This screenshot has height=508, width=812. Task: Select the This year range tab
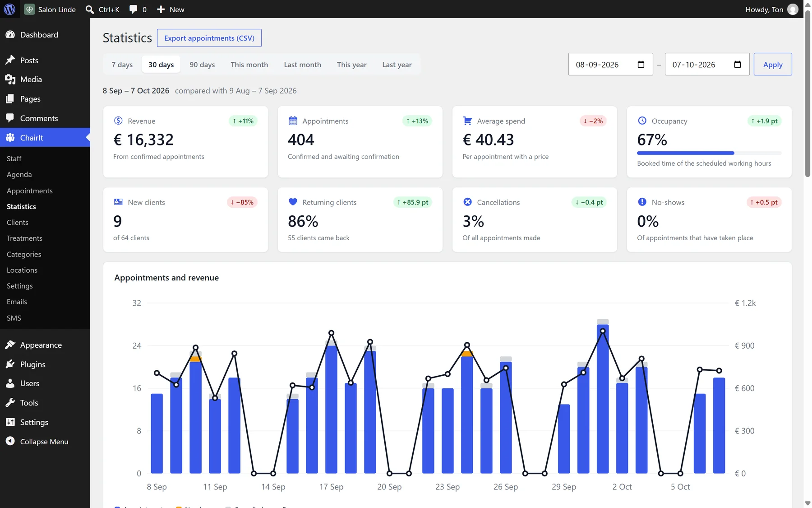click(352, 65)
